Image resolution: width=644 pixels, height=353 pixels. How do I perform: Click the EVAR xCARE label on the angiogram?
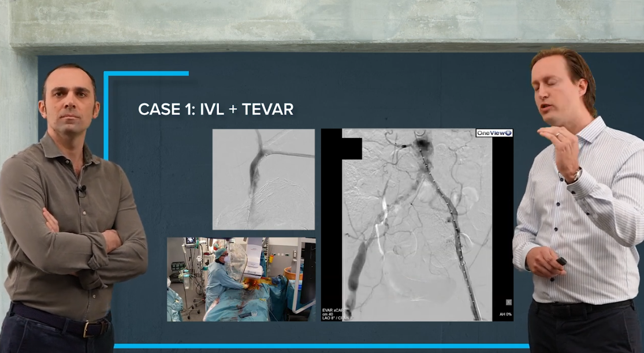click(x=333, y=310)
